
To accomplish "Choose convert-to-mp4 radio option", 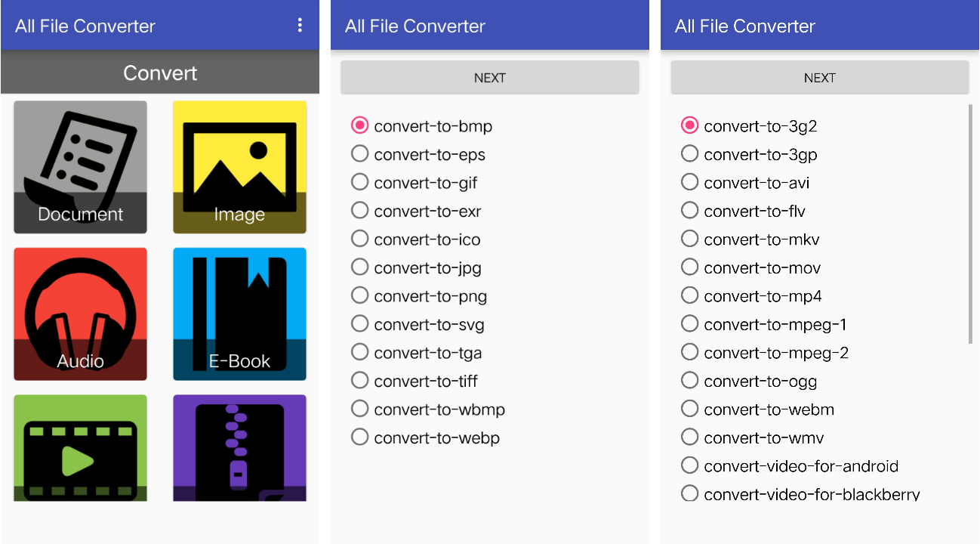I will click(x=751, y=295).
